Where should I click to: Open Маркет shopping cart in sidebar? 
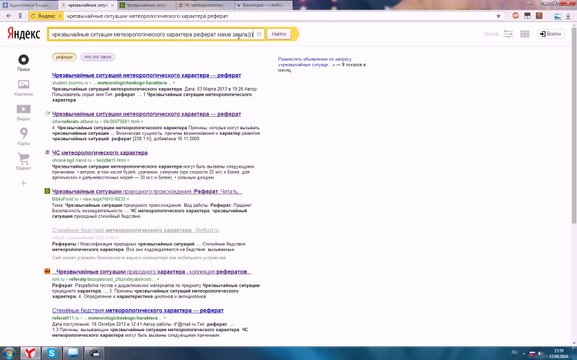pos(24,161)
